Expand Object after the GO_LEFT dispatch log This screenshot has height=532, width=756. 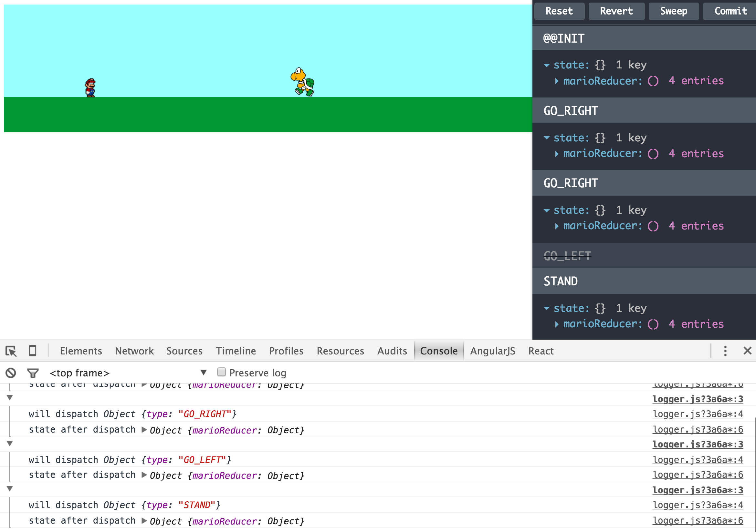tap(144, 475)
